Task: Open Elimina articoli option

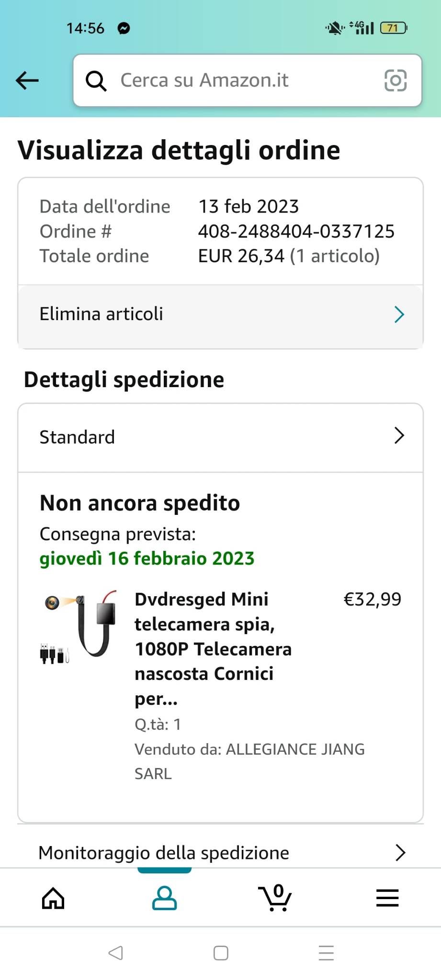Action: [102, 314]
